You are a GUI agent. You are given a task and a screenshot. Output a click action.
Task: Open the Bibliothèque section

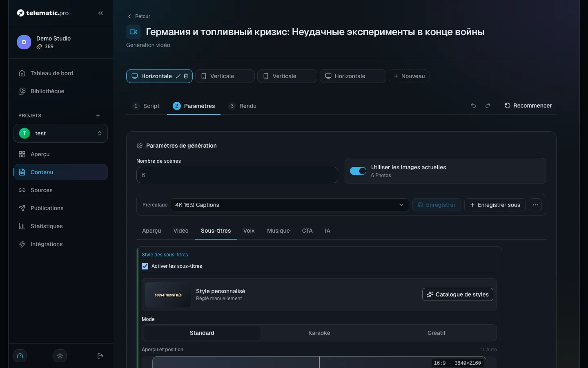click(x=60, y=91)
